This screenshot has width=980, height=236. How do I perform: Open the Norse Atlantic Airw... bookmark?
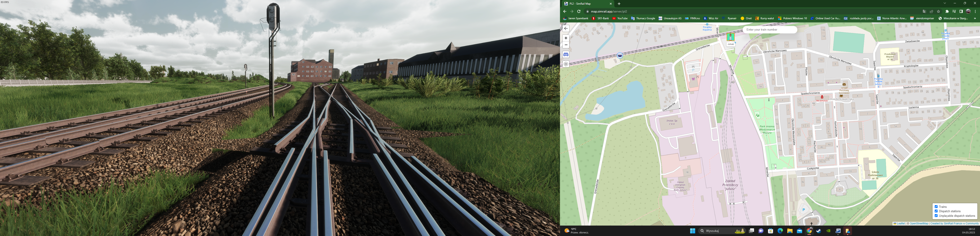892,18
